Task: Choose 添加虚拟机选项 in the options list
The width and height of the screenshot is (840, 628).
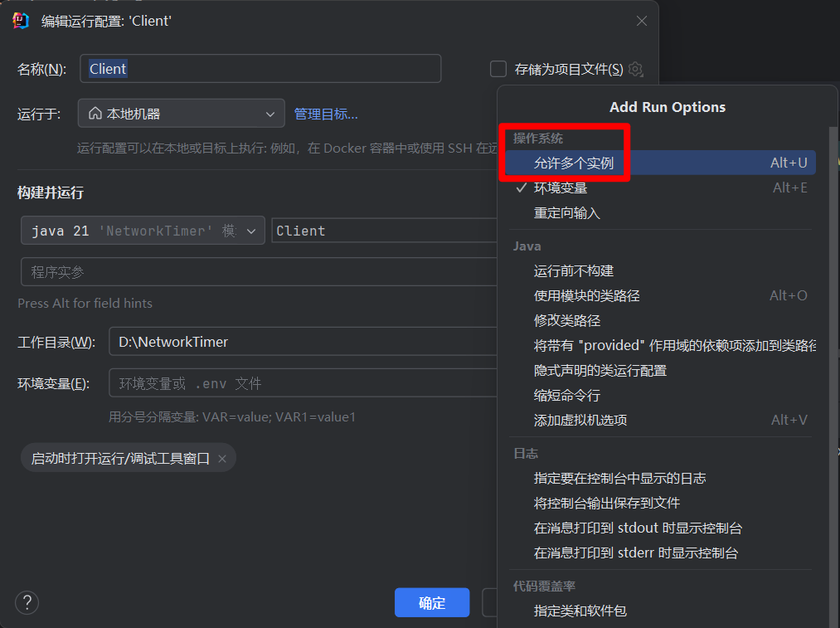Action: [x=580, y=421]
